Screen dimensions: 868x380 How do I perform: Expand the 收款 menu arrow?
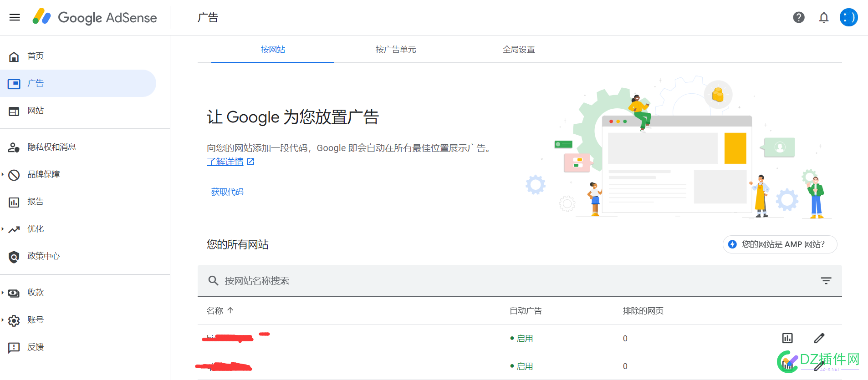coord(2,293)
